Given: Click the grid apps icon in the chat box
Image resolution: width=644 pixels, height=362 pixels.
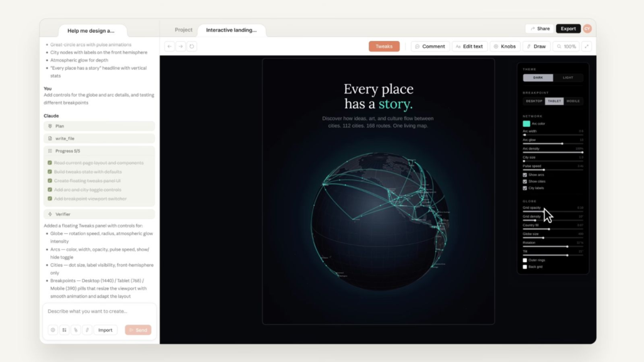Looking at the screenshot, I should (x=64, y=330).
